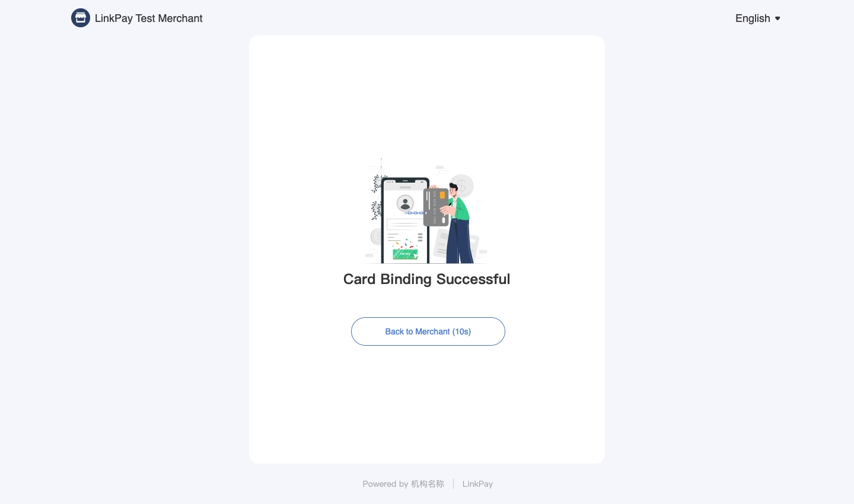
Task: Click the smartphone frame in the illustration
Action: pyautogui.click(x=405, y=221)
